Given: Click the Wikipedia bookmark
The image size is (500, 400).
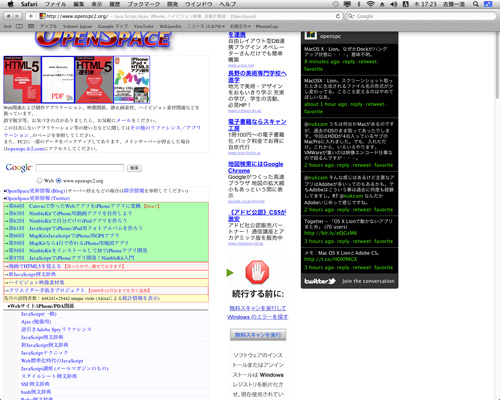Looking at the screenshot, I should pos(170,26).
